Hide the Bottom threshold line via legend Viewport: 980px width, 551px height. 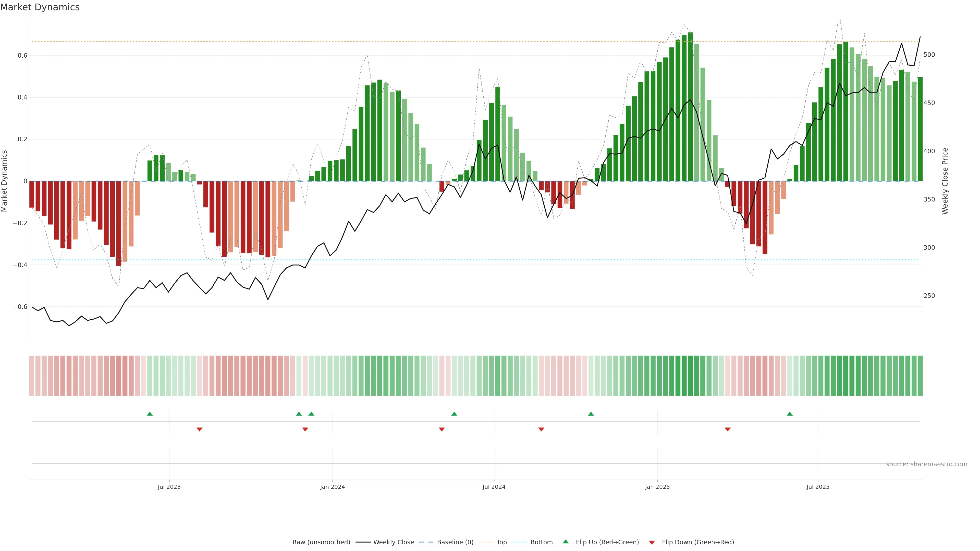click(541, 542)
